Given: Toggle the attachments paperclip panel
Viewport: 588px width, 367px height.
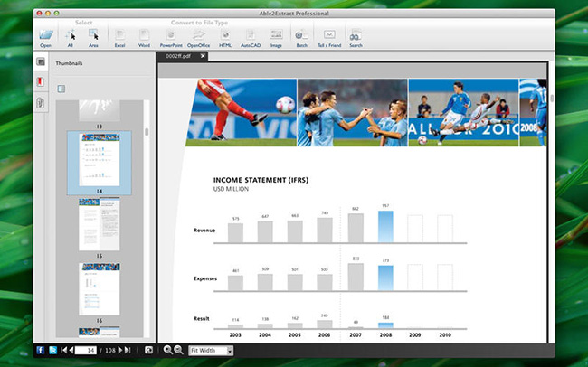Looking at the screenshot, I should [41, 103].
